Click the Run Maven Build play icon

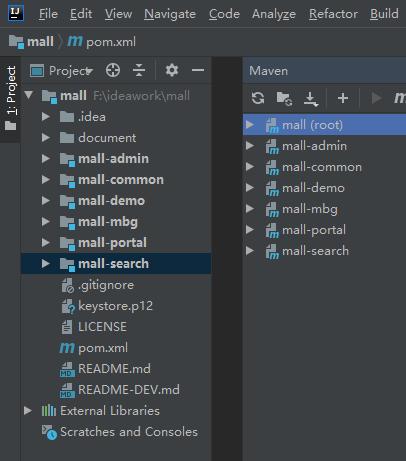click(x=376, y=98)
